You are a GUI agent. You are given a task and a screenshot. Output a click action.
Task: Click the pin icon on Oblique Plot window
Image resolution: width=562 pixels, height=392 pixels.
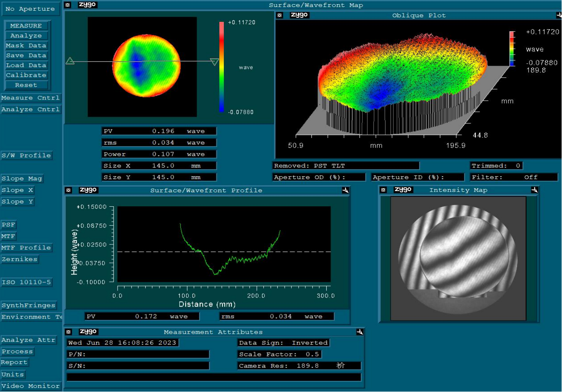coord(559,15)
